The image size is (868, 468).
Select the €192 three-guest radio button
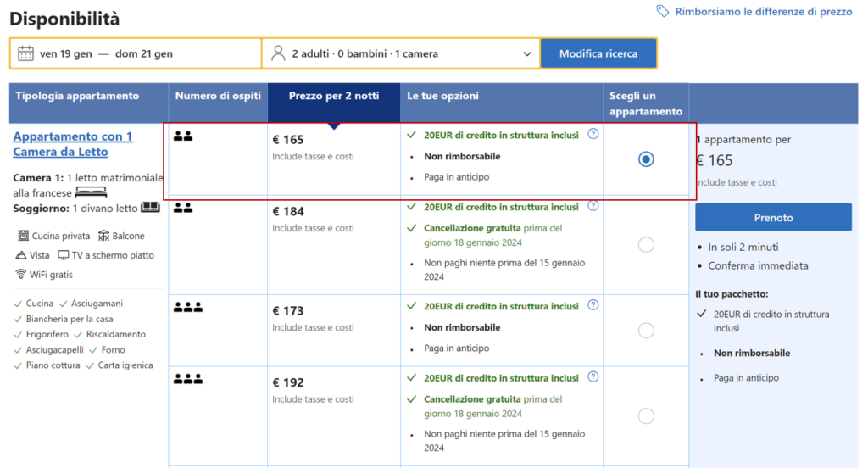(646, 415)
